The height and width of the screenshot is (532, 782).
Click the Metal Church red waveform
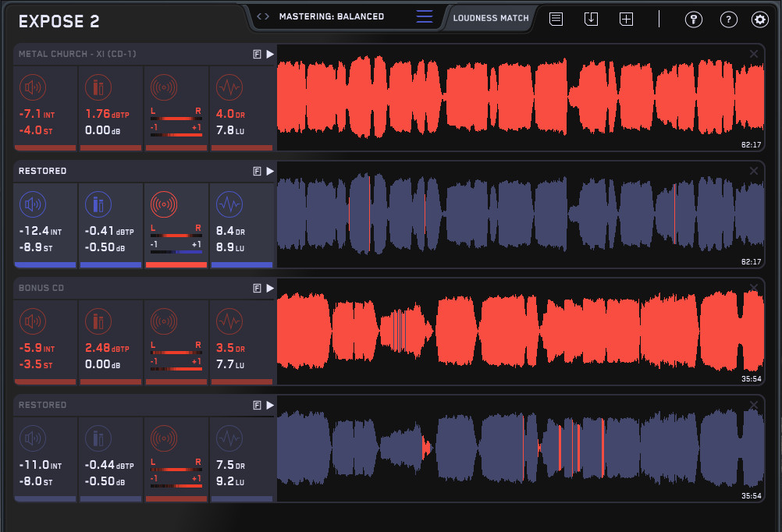pos(521,98)
